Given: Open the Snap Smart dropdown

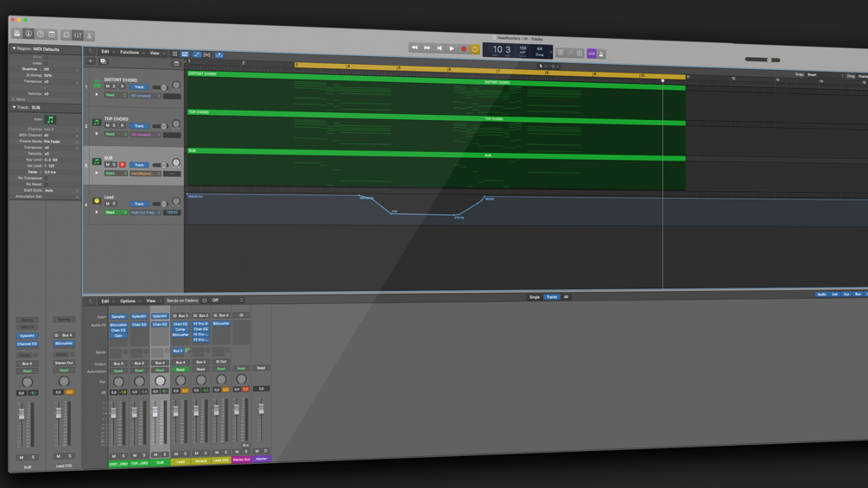Looking at the screenshot, I should click(x=825, y=74).
